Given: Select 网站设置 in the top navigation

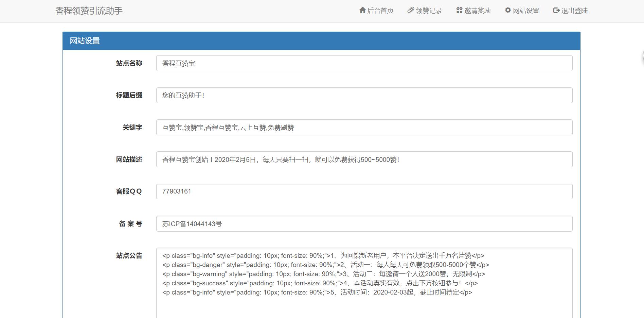Looking at the screenshot, I should click(x=525, y=11).
